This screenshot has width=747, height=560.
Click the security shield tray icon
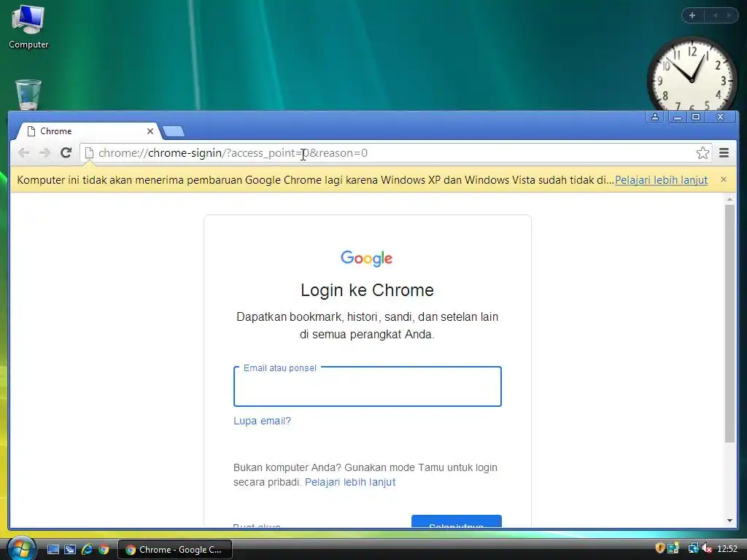[x=659, y=548]
